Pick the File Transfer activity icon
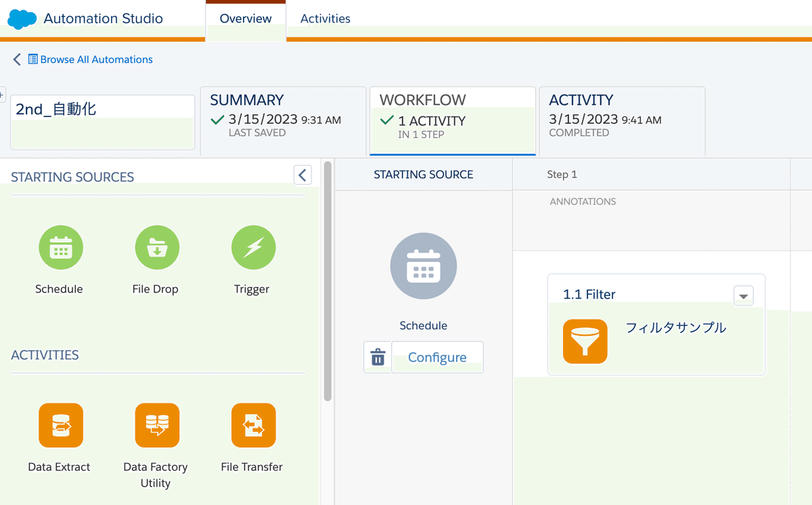This screenshot has width=812, height=505. (253, 425)
